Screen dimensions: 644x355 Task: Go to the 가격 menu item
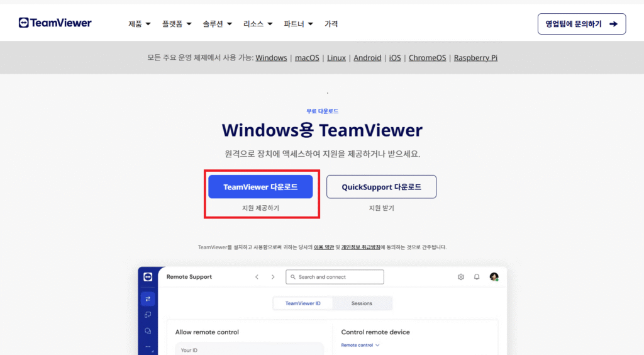coord(331,24)
